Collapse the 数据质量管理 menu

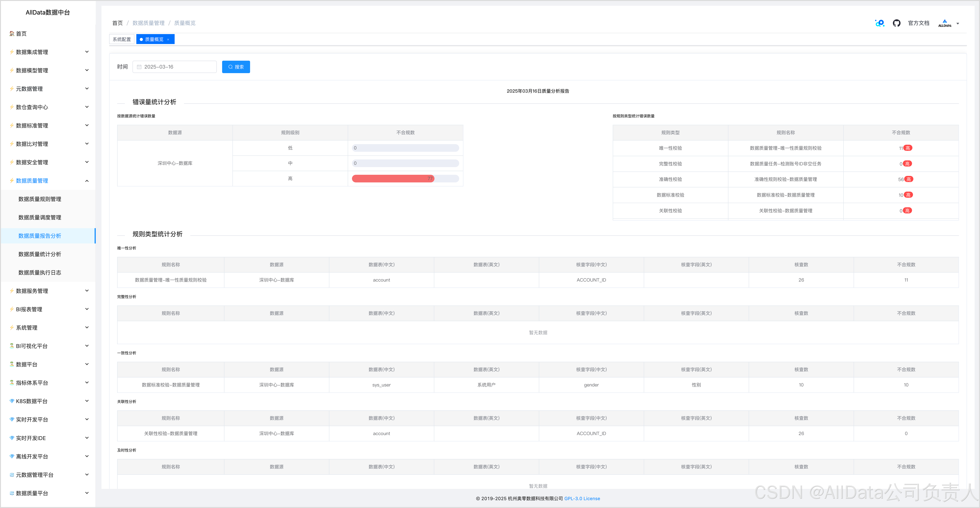(x=87, y=181)
